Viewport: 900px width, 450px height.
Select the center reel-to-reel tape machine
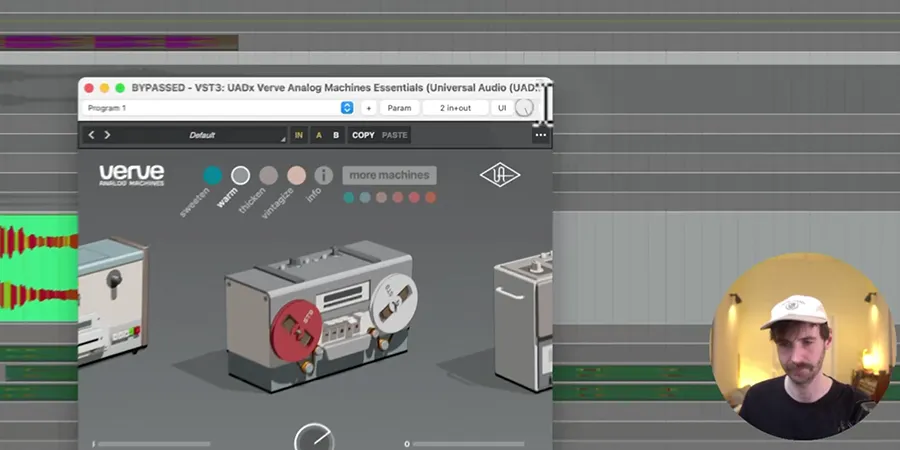click(x=319, y=316)
